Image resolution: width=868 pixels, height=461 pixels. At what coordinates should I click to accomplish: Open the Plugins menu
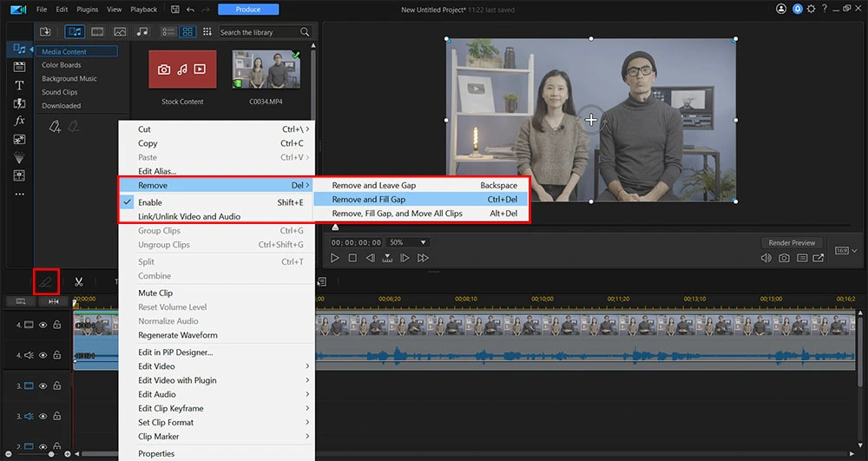tap(87, 10)
